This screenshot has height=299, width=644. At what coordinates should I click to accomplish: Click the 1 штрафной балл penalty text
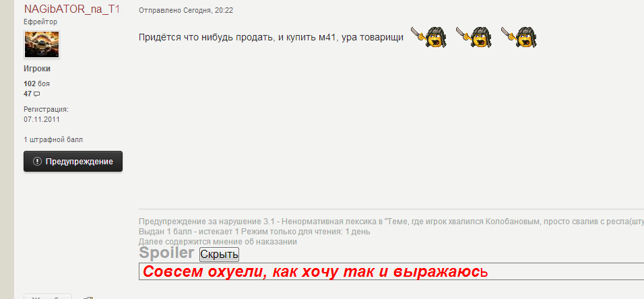point(53,139)
